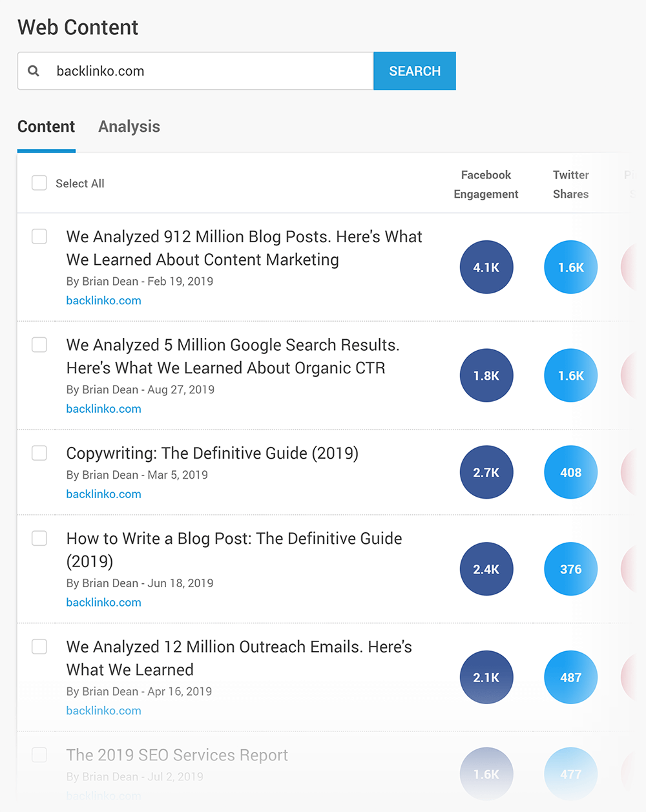
Task: Open How to Write a Blog Post article
Action: [x=234, y=550]
